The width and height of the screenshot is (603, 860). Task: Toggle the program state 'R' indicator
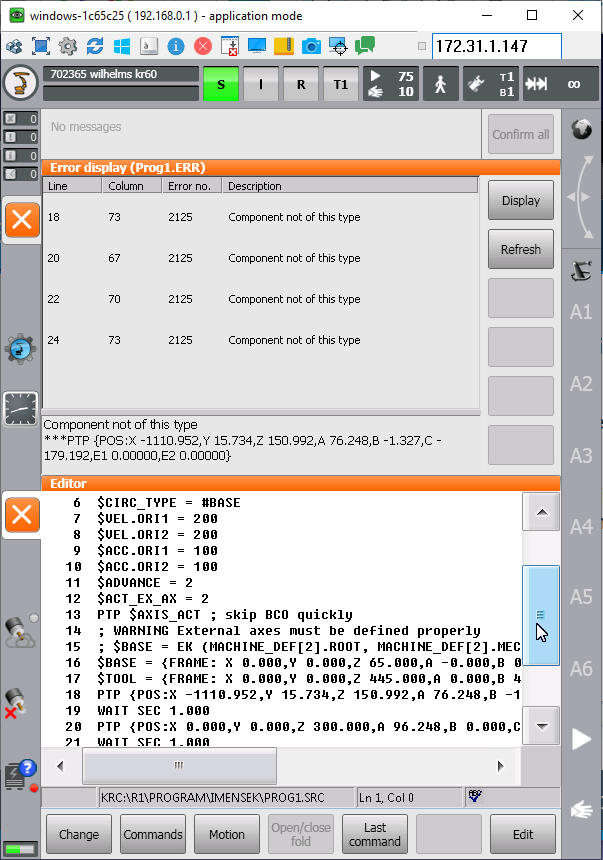click(x=301, y=85)
